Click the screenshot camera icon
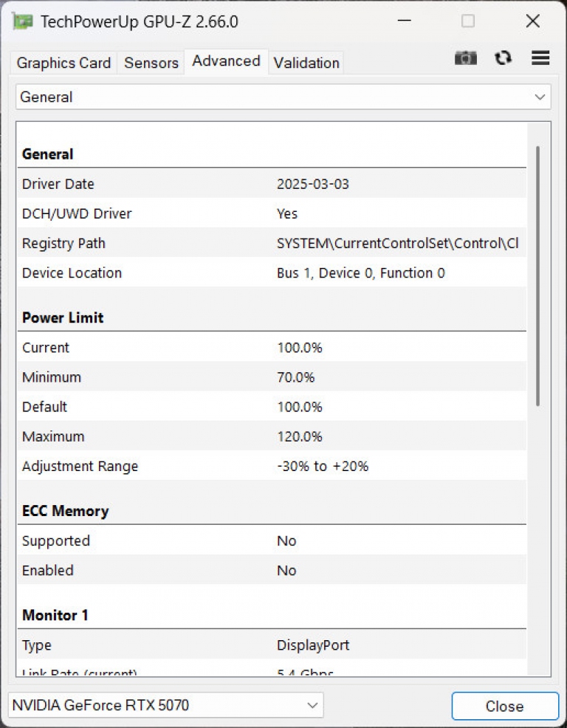The height and width of the screenshot is (728, 567). click(x=466, y=58)
